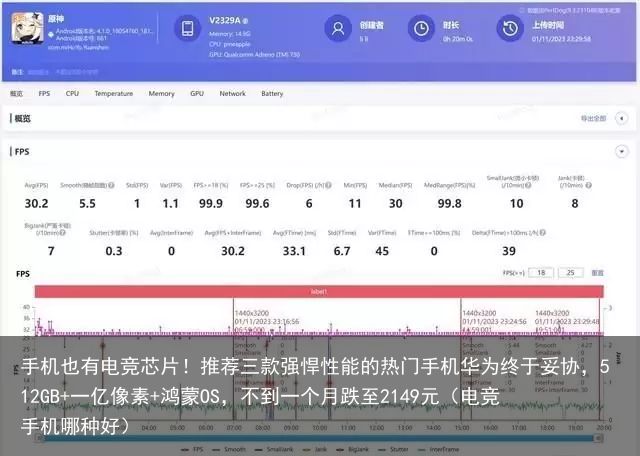The image size is (640, 456).
Task: Select the Network tab
Action: [x=233, y=93]
